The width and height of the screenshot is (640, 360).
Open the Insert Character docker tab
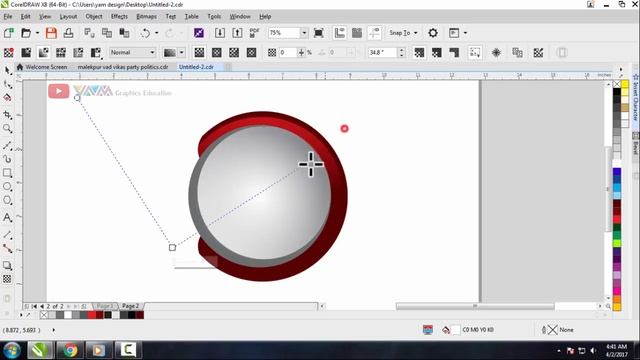point(636,97)
